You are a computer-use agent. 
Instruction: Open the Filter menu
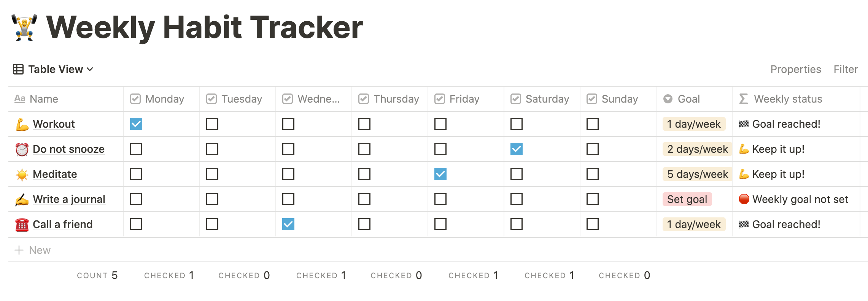(846, 69)
